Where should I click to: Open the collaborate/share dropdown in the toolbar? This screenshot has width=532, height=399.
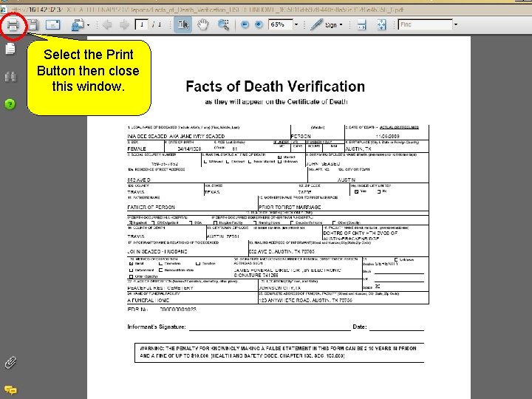[x=80, y=25]
